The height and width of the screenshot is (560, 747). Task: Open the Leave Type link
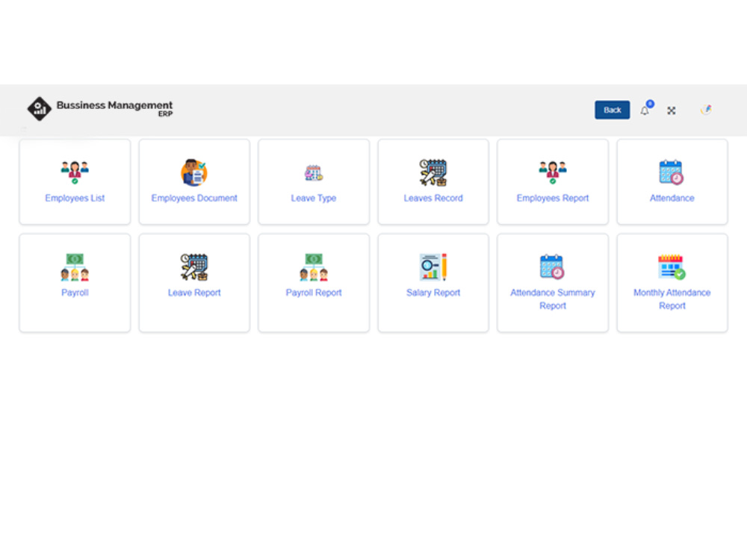coord(314,198)
